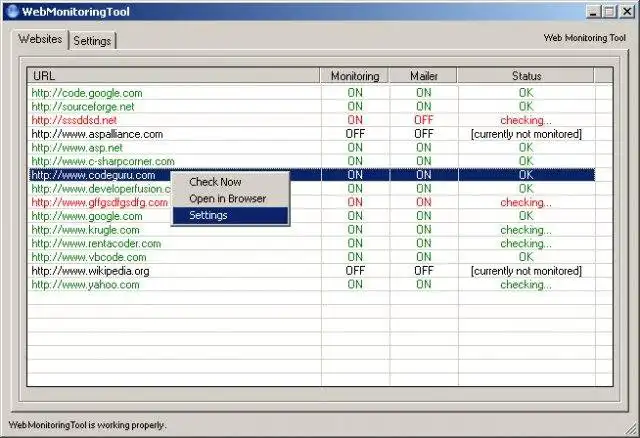Click the Status column header
Screen dimensions: 640x438
pos(526,76)
